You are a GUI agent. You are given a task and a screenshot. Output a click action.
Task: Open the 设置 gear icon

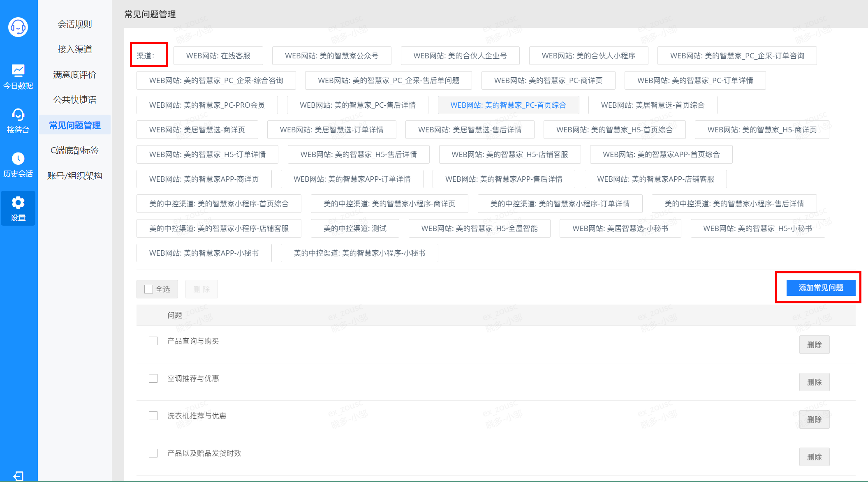coord(18,202)
